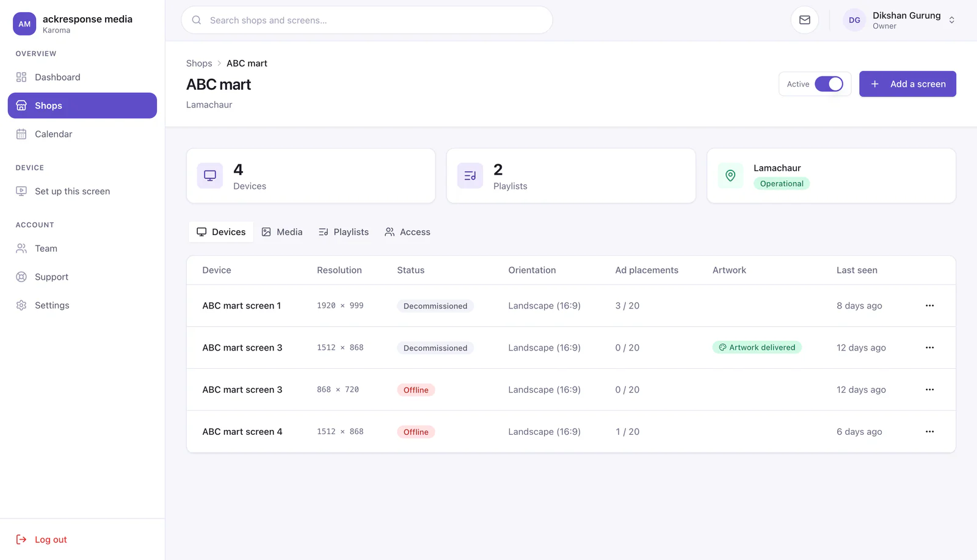Click the 1920 × 999 resolution value
The image size is (977, 560).
click(x=340, y=306)
